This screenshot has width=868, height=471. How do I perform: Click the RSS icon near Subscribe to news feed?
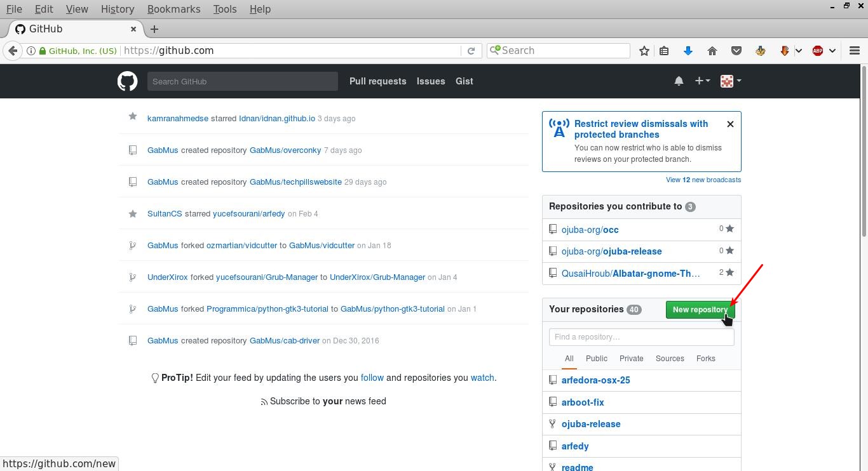click(264, 402)
